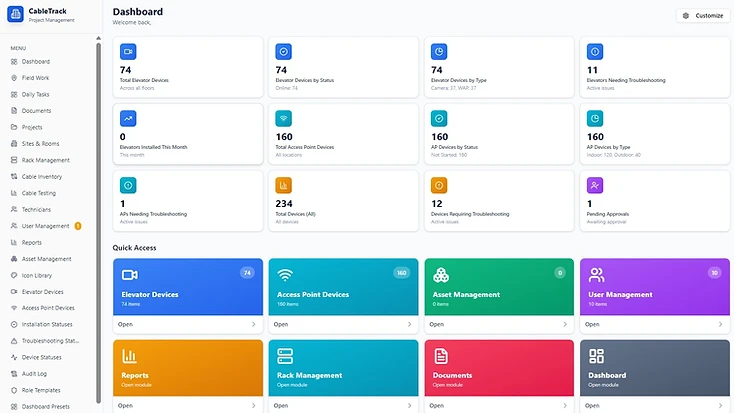734x413 pixels.
Task: Open Dashboard in the sidebar menu
Action: tap(36, 61)
